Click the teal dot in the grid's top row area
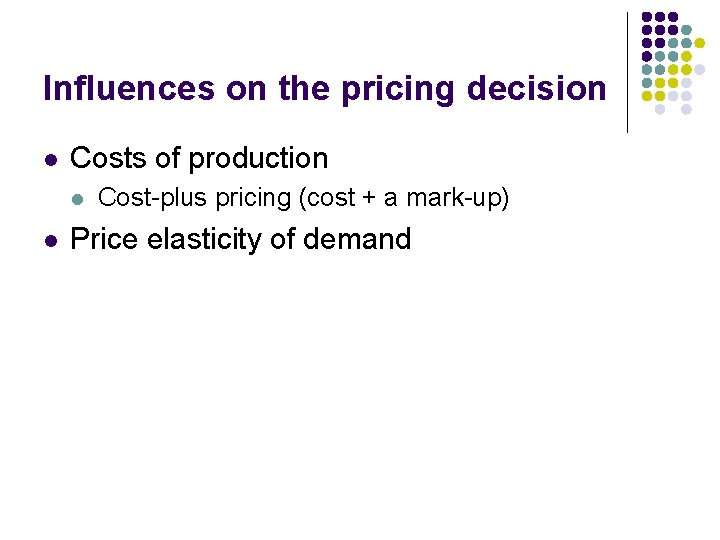720x540 pixels. click(686, 30)
